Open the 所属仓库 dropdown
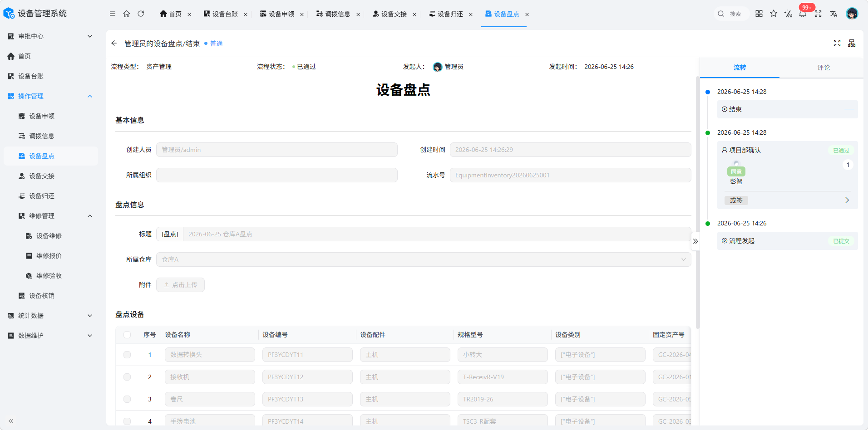Image resolution: width=868 pixels, height=430 pixels. [x=424, y=259]
